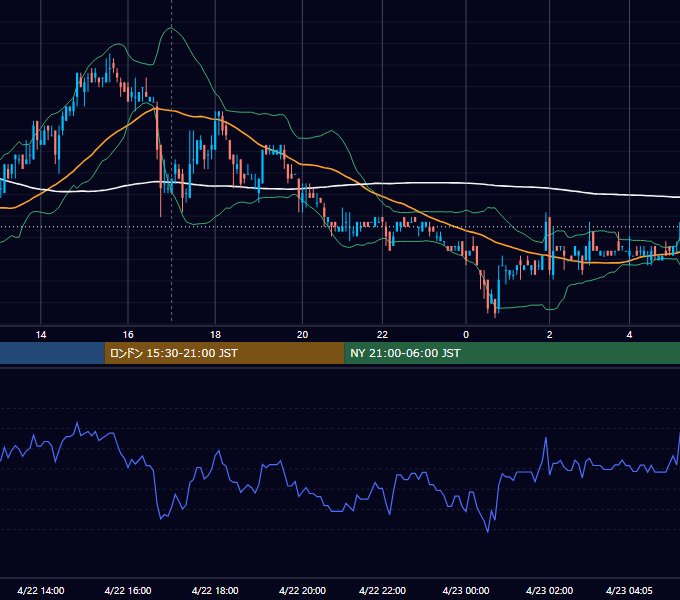Click the 4 hour axis label
Viewport: 680px width, 600px height.
629,335
